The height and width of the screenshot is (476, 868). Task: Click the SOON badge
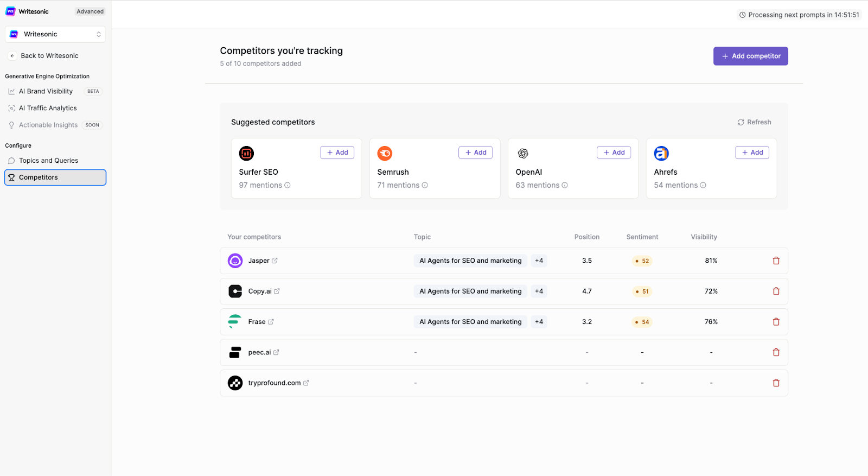(x=92, y=125)
